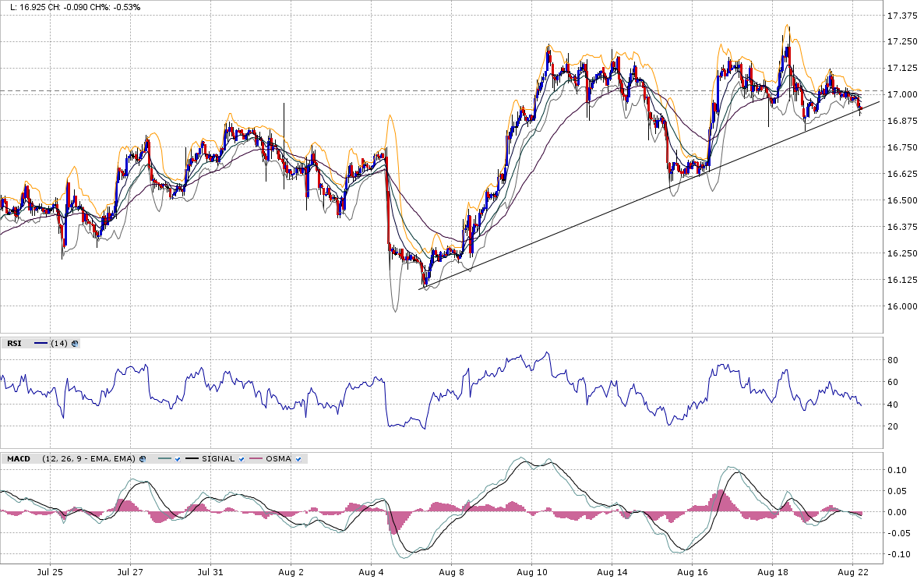
Task: Click the MACD parameters (12, 26, 9 - EMA, EMA)
Action: tap(89, 458)
